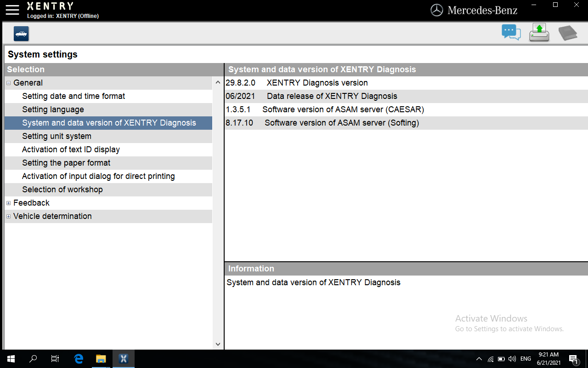Screen dimensions: 588x368
Task: Click the Information panel header
Action: tap(406, 269)
